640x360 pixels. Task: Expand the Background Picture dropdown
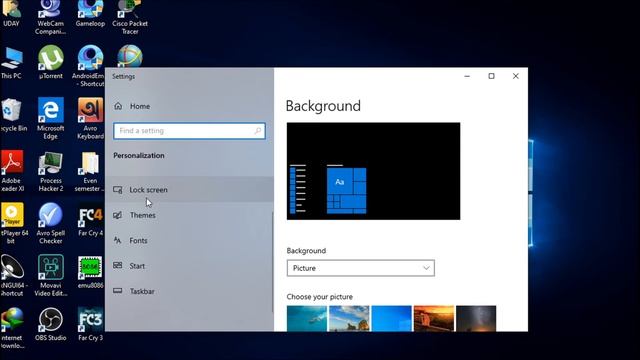(x=360, y=268)
